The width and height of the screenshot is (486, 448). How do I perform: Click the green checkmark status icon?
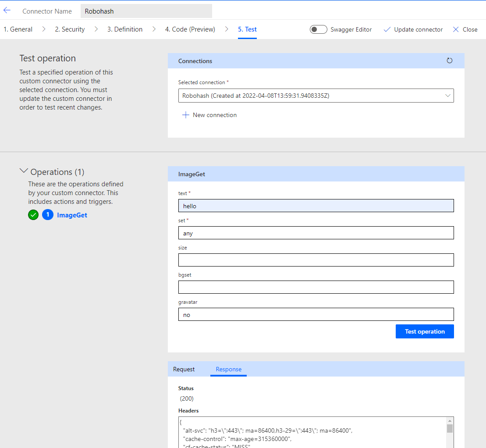click(33, 215)
